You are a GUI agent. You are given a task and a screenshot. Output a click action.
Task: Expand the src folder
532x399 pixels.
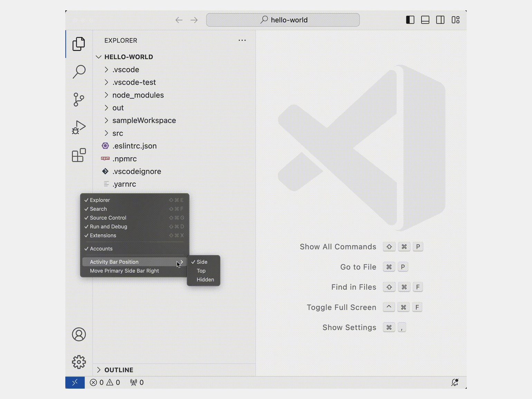point(174,133)
